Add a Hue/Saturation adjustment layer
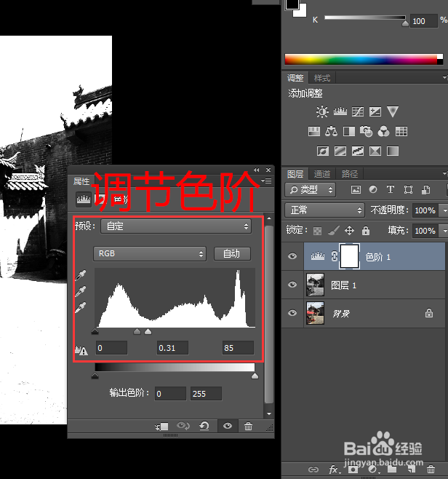 click(314, 132)
